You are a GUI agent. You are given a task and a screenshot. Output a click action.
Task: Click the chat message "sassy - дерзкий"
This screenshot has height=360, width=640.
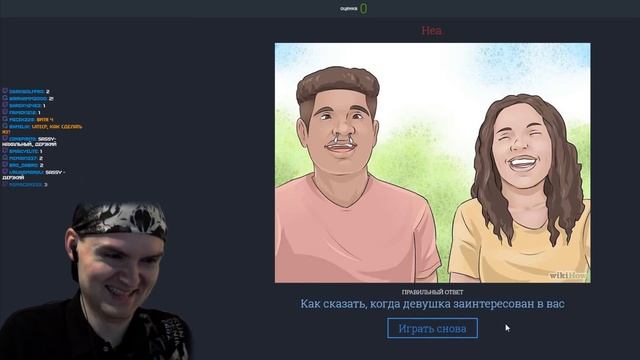pyautogui.click(x=33, y=175)
